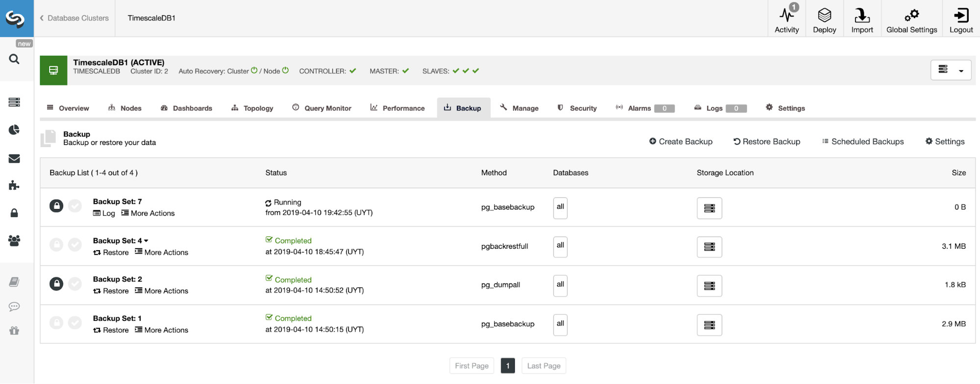This screenshot has height=384, width=980.
Task: Open the sidebar documentation book icon
Action: coord(14,282)
